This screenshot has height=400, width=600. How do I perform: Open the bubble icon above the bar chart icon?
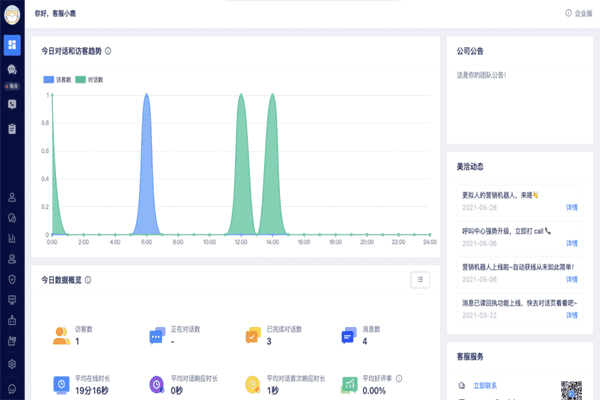(x=12, y=218)
